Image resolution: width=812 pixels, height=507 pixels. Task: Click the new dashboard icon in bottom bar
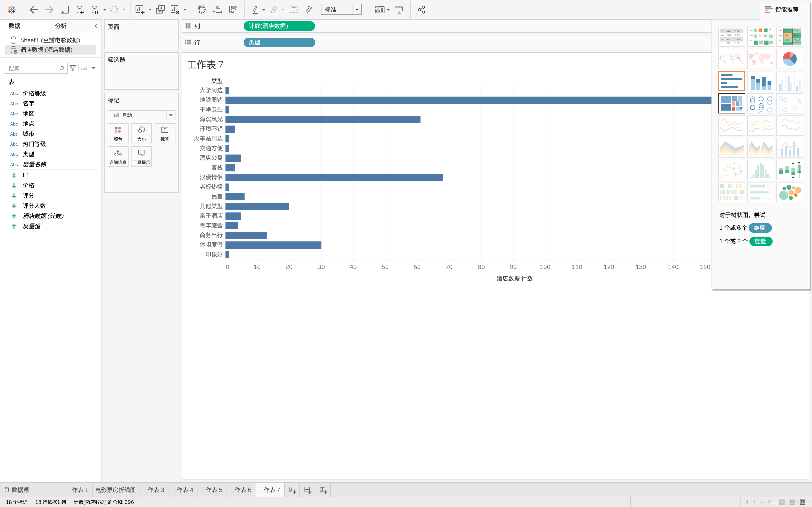tap(308, 490)
